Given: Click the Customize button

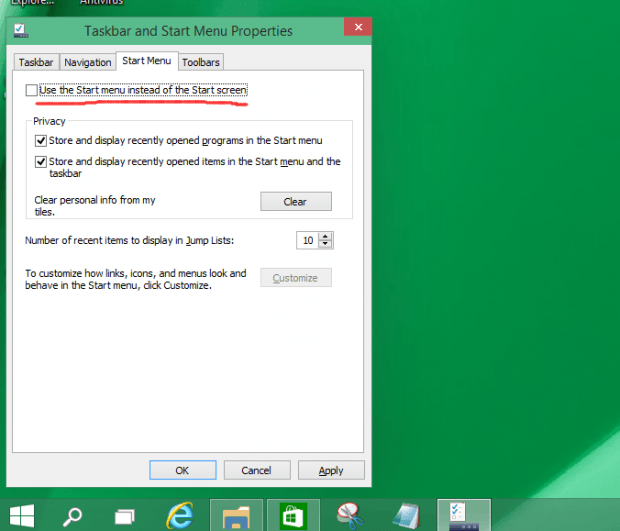Looking at the screenshot, I should pyautogui.click(x=296, y=278).
